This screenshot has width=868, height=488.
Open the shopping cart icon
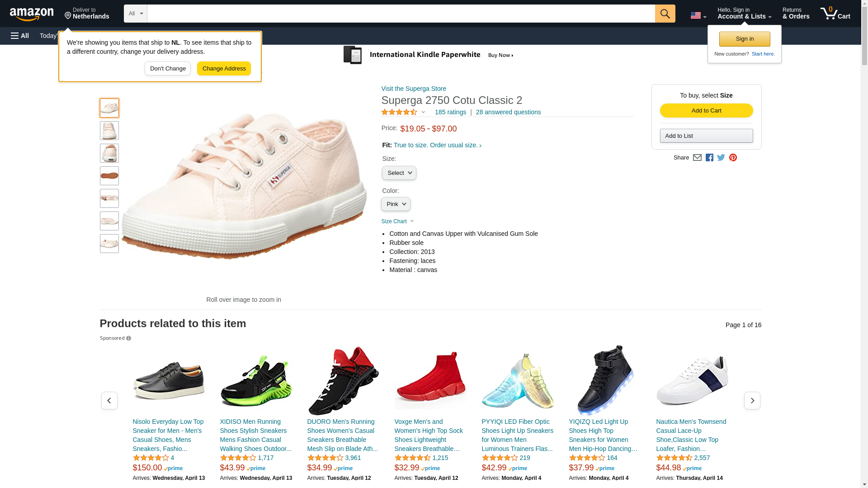tap(835, 14)
